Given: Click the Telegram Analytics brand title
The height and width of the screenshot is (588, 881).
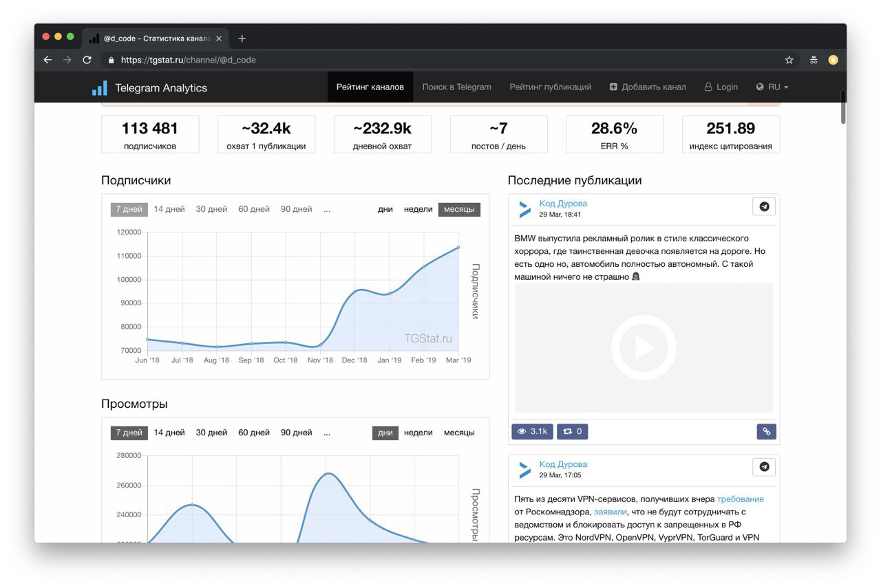Looking at the screenshot, I should [161, 88].
